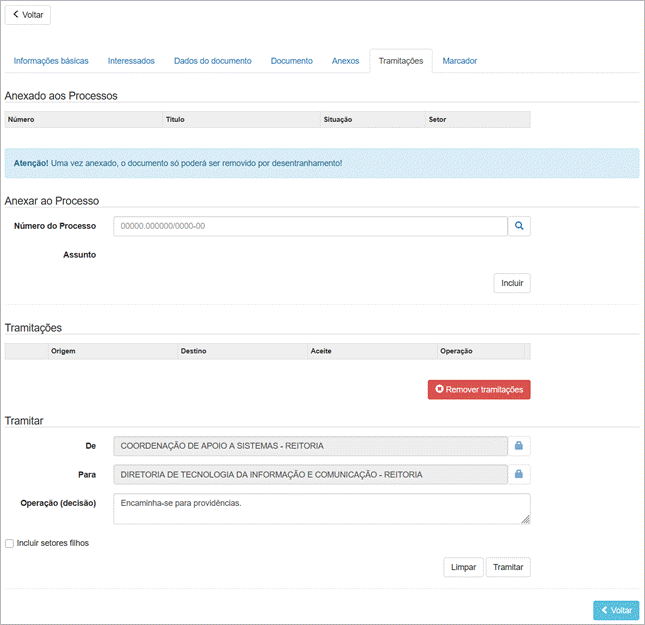
Task: Switch to the Interessados tab
Action: [131, 61]
